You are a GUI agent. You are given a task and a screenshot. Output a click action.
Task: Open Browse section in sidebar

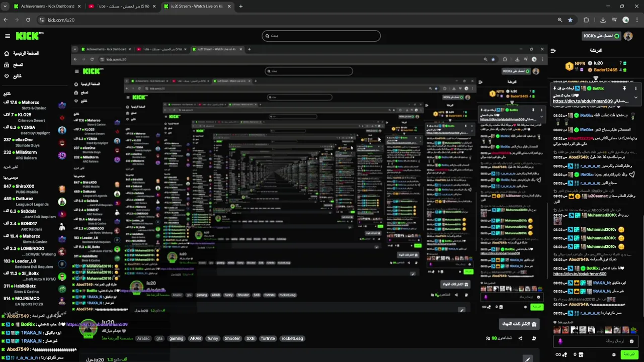(x=13, y=65)
